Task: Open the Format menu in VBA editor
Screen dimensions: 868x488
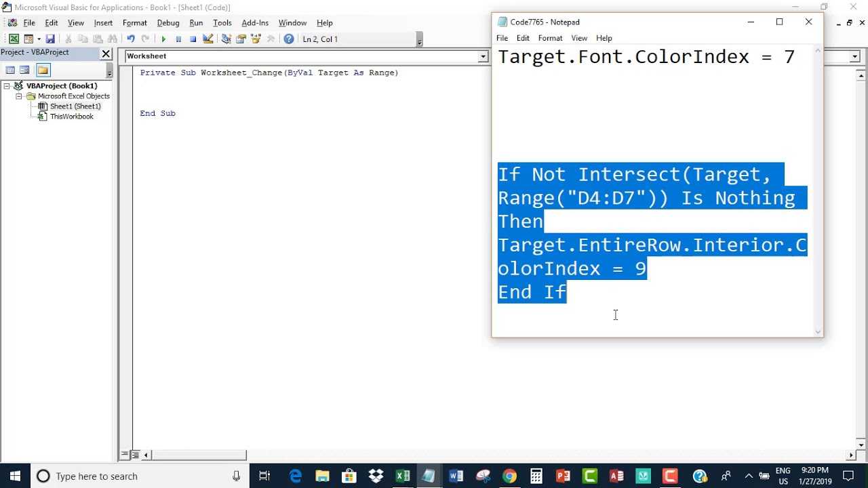Action: pos(135,23)
